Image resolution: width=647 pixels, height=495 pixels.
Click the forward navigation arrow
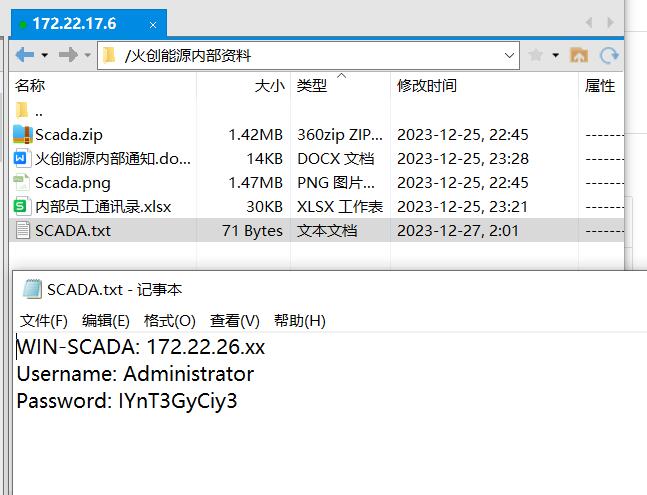pos(67,55)
